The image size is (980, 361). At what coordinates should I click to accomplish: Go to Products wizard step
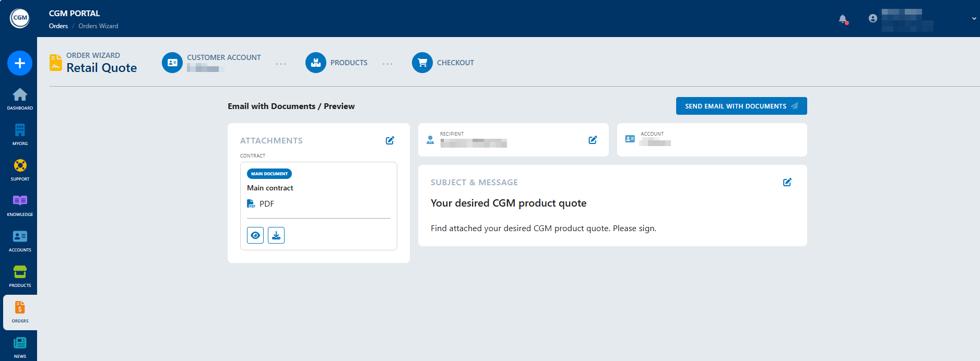[x=336, y=63]
